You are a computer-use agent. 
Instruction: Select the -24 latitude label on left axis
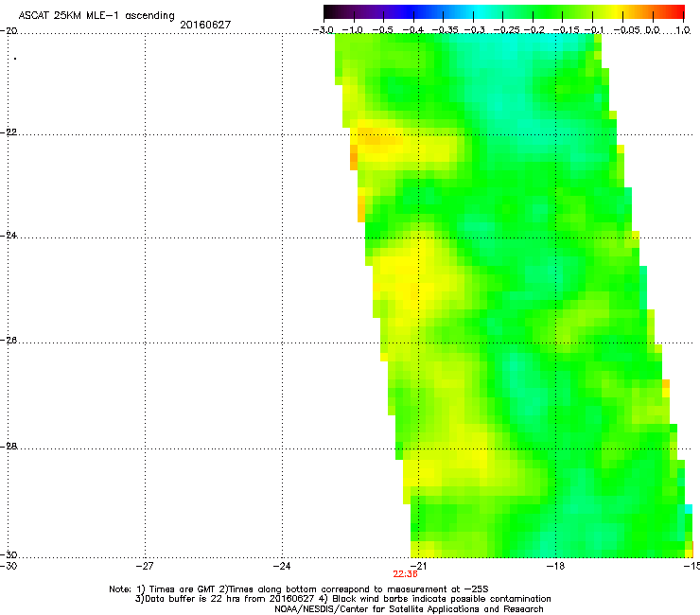pyautogui.click(x=9, y=236)
